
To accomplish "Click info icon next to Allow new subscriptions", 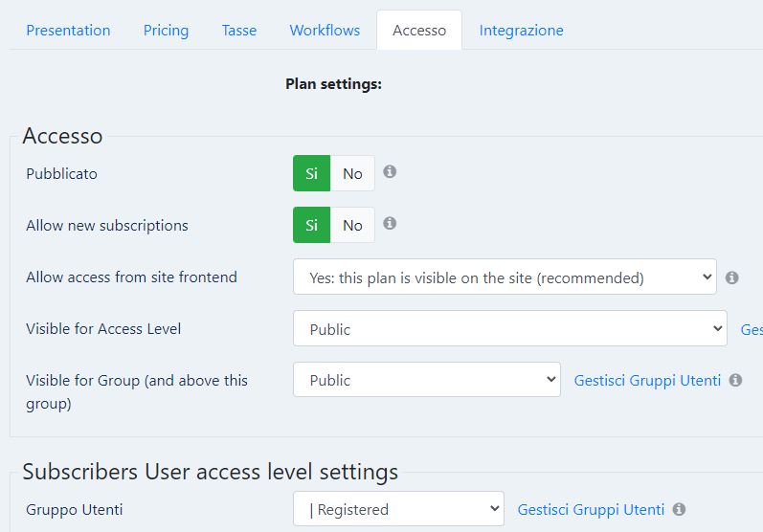I will coord(390,223).
